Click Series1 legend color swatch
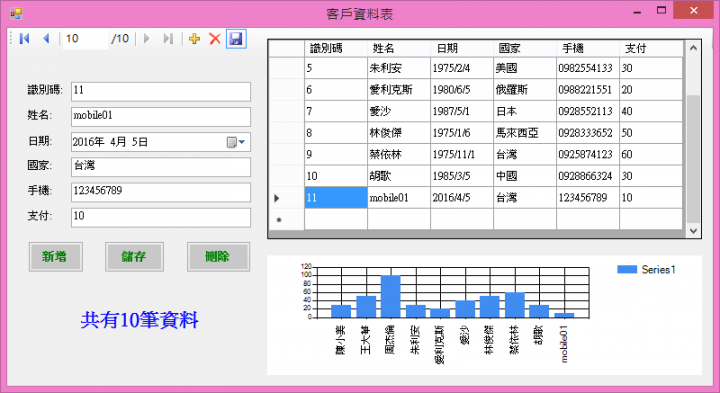This screenshot has width=720, height=393. tap(627, 269)
